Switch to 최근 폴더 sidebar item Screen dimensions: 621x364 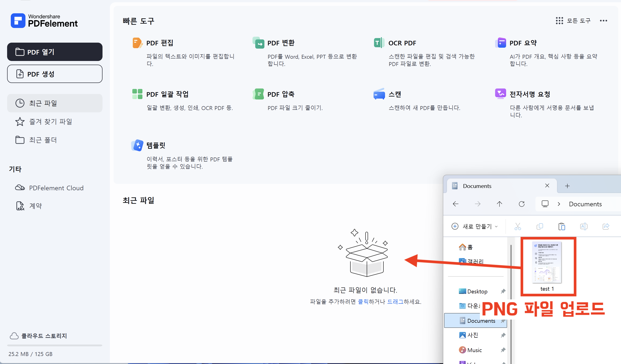point(43,140)
